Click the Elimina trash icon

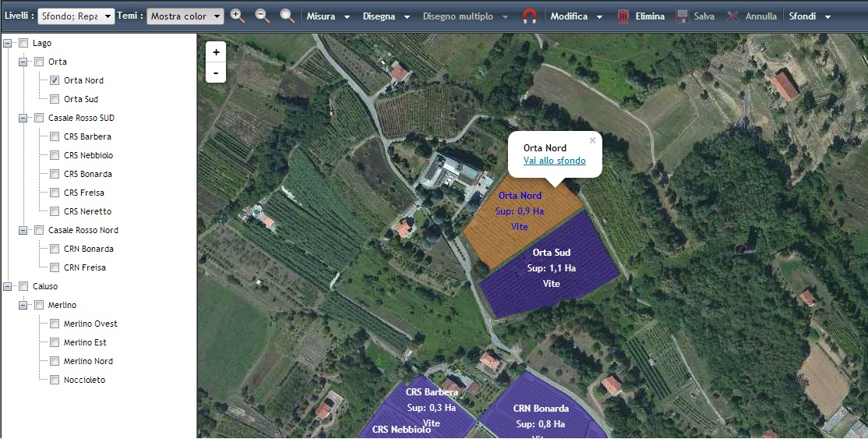pos(623,16)
